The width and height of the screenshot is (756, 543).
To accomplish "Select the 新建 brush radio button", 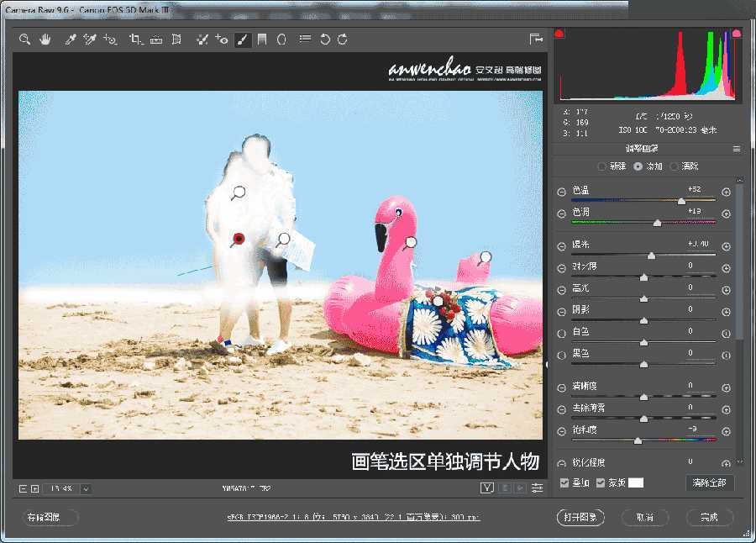I will [x=601, y=166].
